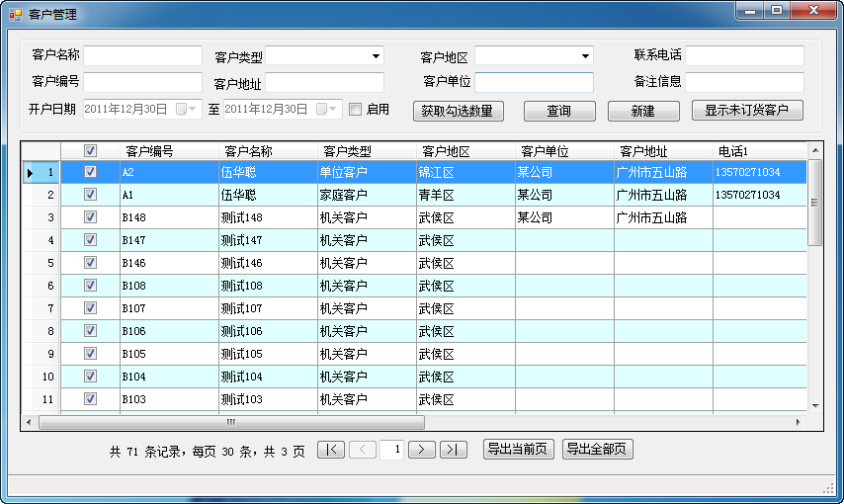
Task: Uncheck the checkbox for row B147
Action: [x=91, y=239]
